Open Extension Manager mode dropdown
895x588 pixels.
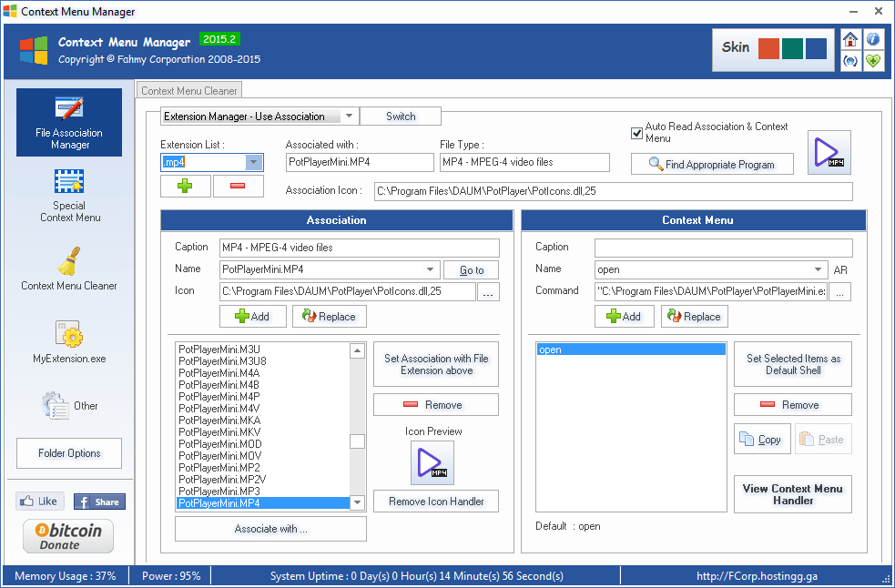(349, 116)
